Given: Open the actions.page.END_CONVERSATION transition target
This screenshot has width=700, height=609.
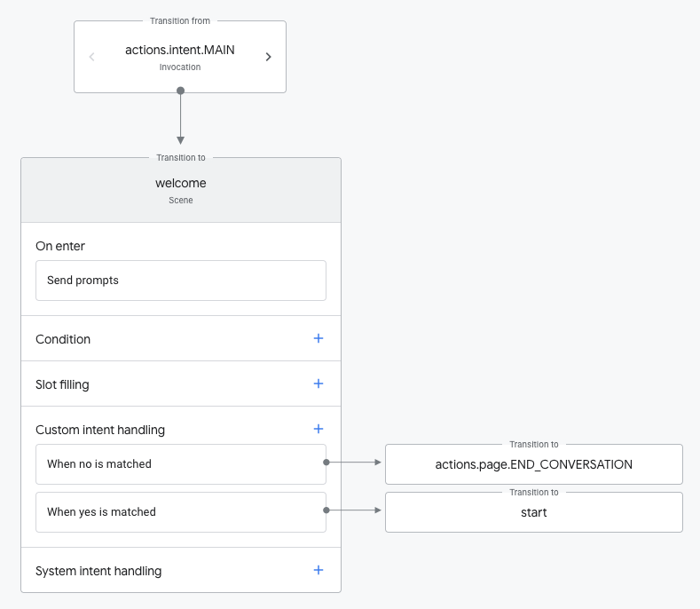Looking at the screenshot, I should point(533,464).
